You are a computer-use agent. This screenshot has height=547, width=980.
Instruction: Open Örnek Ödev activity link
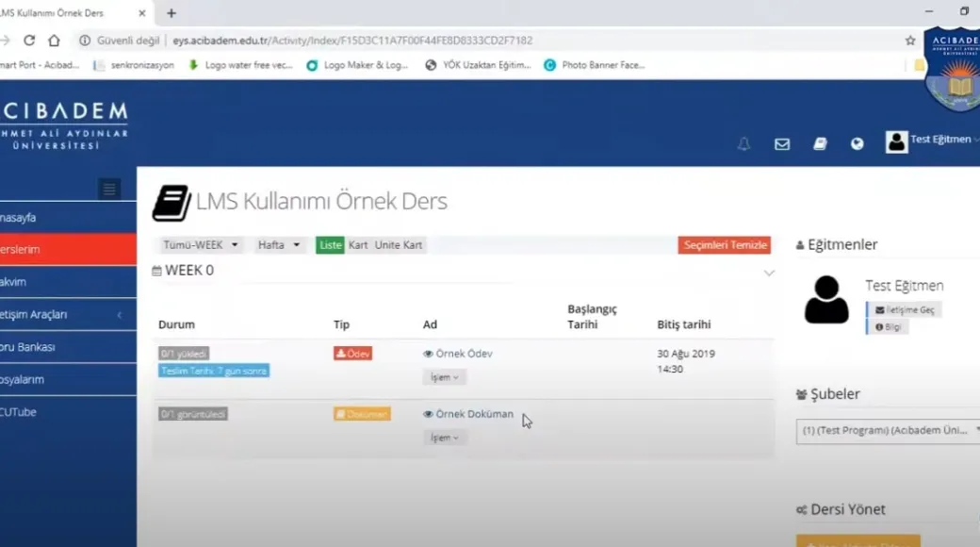(x=464, y=354)
